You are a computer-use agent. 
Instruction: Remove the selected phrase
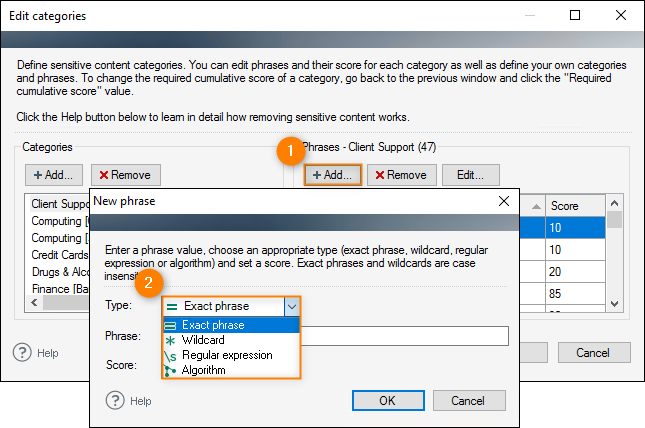(401, 175)
